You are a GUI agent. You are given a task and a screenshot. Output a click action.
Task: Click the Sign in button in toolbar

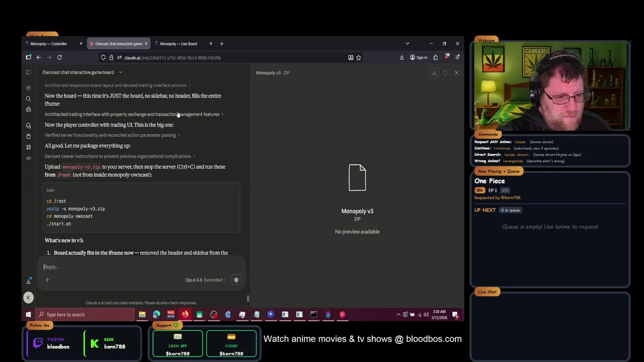click(x=419, y=57)
